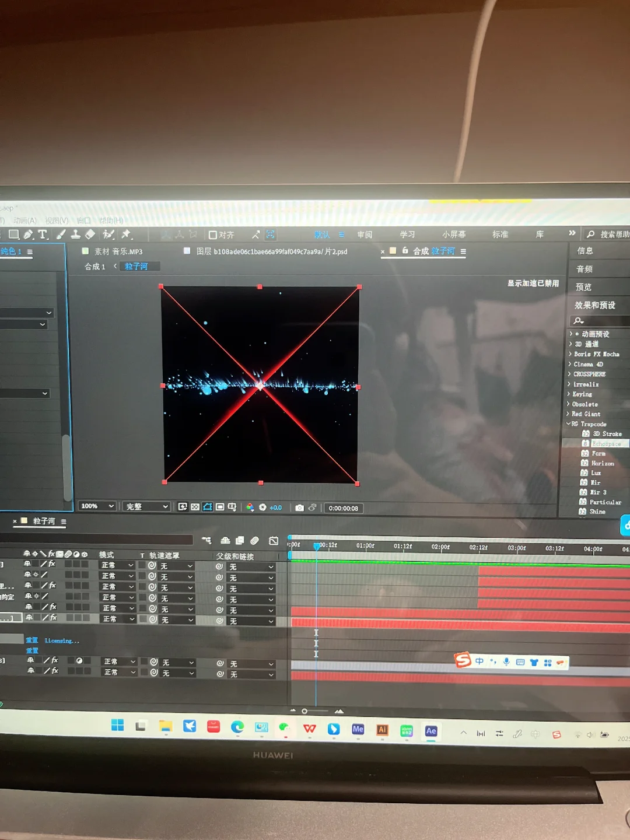This screenshot has height=840, width=630.
Task: Select the Type tool
Action: pos(43,235)
